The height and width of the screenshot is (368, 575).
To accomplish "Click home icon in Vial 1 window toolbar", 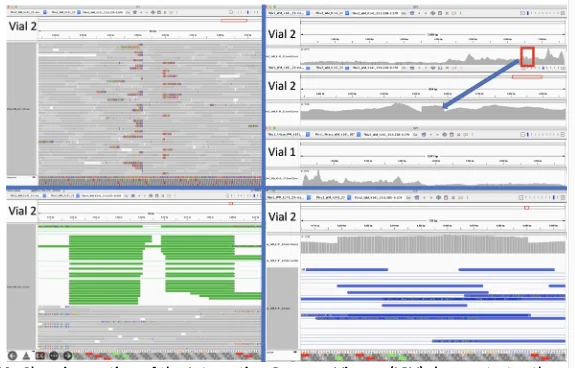I will (424, 135).
